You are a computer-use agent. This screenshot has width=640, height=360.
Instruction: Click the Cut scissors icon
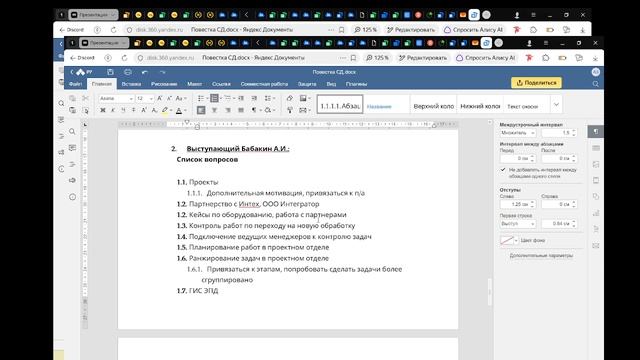[85, 98]
